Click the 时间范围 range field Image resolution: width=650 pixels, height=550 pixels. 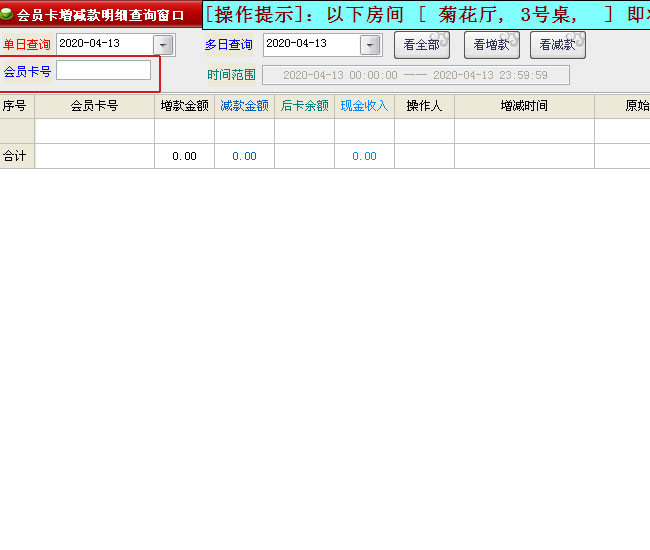coord(416,75)
